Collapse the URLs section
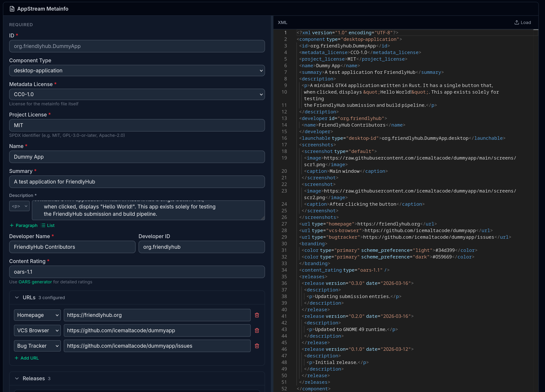The width and height of the screenshot is (545, 392). (17, 297)
